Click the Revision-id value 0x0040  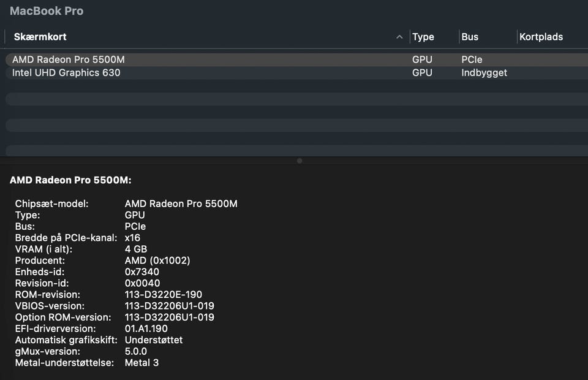click(143, 283)
